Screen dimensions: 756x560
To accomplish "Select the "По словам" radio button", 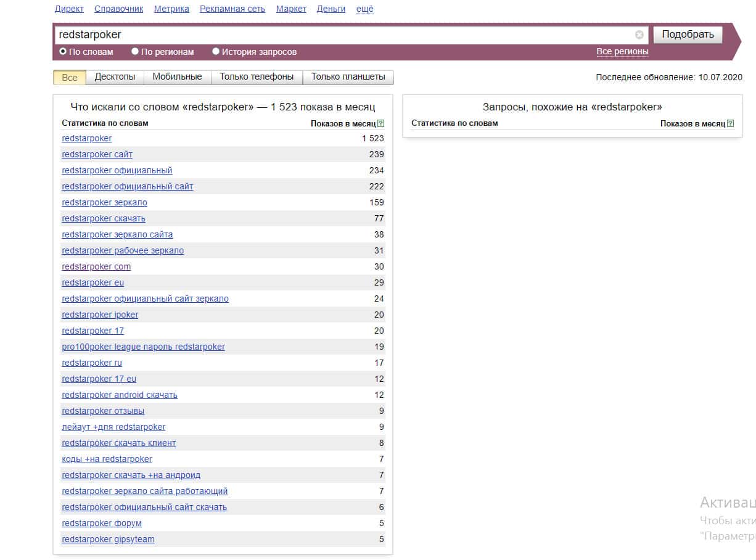I will point(63,52).
